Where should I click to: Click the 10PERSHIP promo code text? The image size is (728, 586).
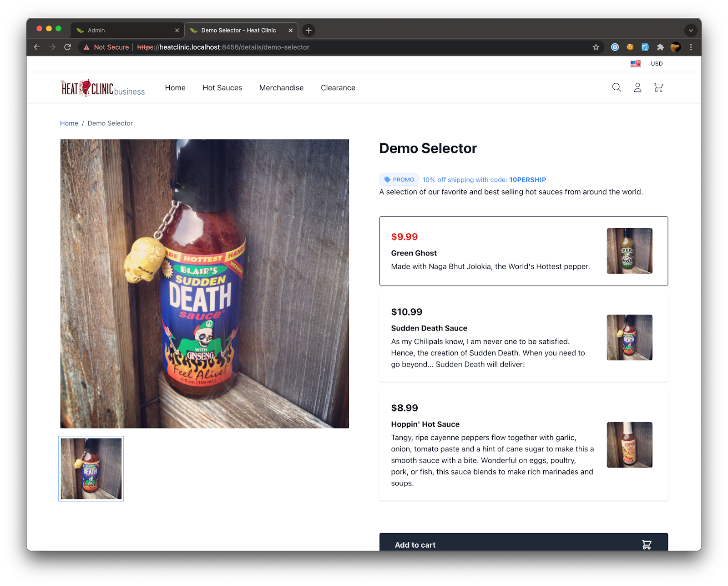[527, 180]
